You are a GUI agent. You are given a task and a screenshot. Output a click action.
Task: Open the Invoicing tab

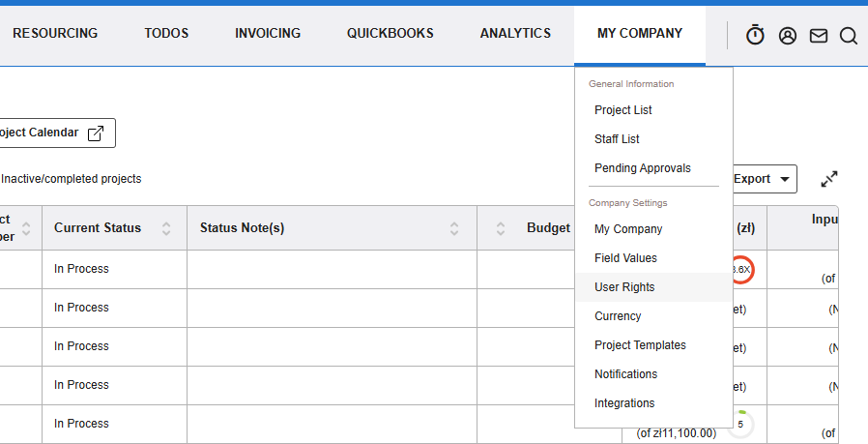(x=268, y=34)
